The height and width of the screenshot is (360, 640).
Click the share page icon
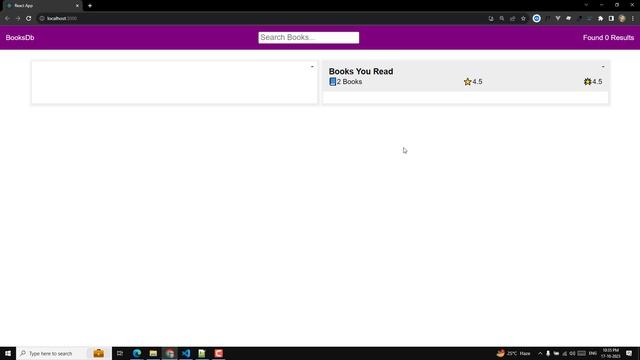click(512, 18)
